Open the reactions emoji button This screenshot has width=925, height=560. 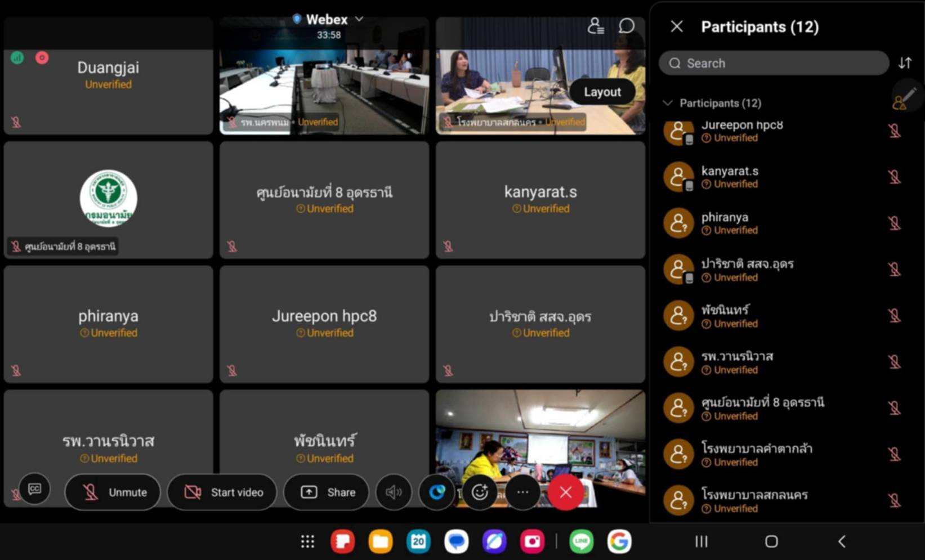480,492
